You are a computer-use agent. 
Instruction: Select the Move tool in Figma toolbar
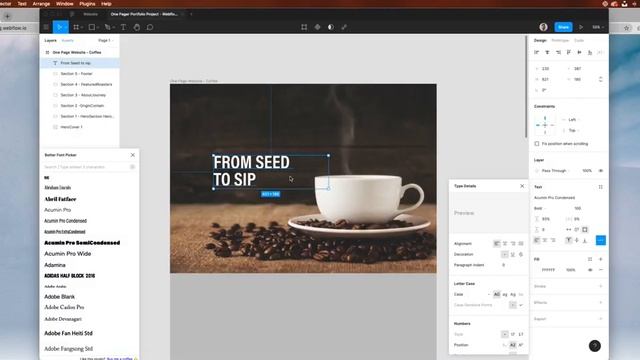[x=60, y=27]
